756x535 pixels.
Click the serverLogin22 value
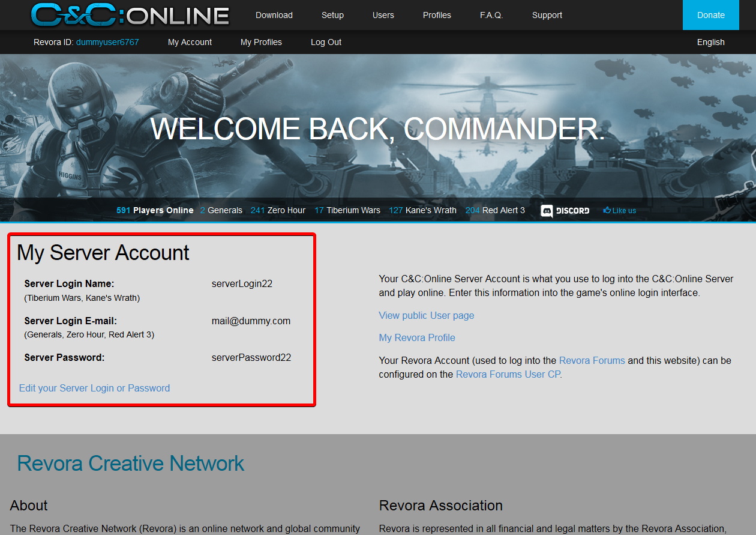point(242,283)
